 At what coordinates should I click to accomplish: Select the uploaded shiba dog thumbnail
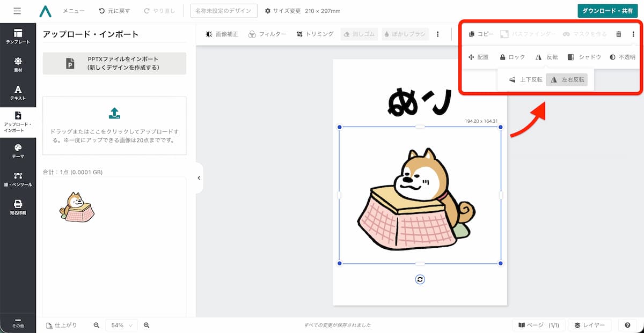click(76, 207)
